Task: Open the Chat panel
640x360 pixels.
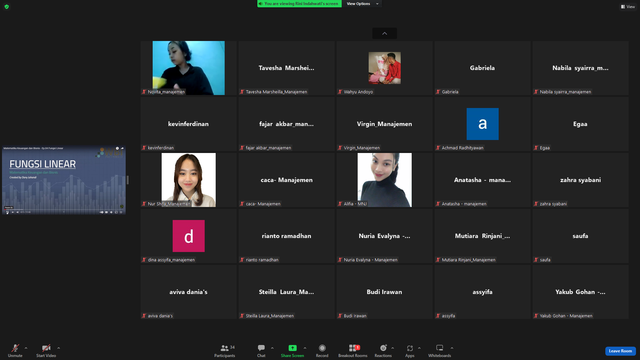Action: point(261,350)
